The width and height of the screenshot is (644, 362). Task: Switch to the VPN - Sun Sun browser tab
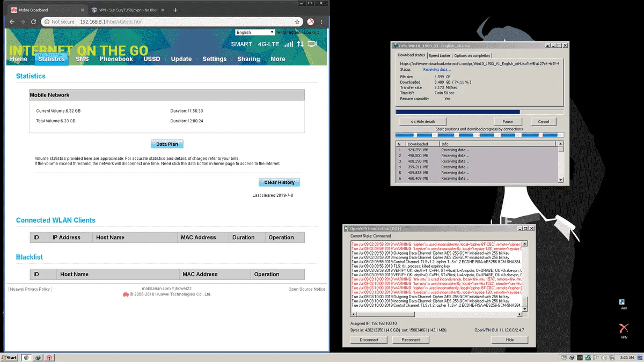[x=127, y=10]
